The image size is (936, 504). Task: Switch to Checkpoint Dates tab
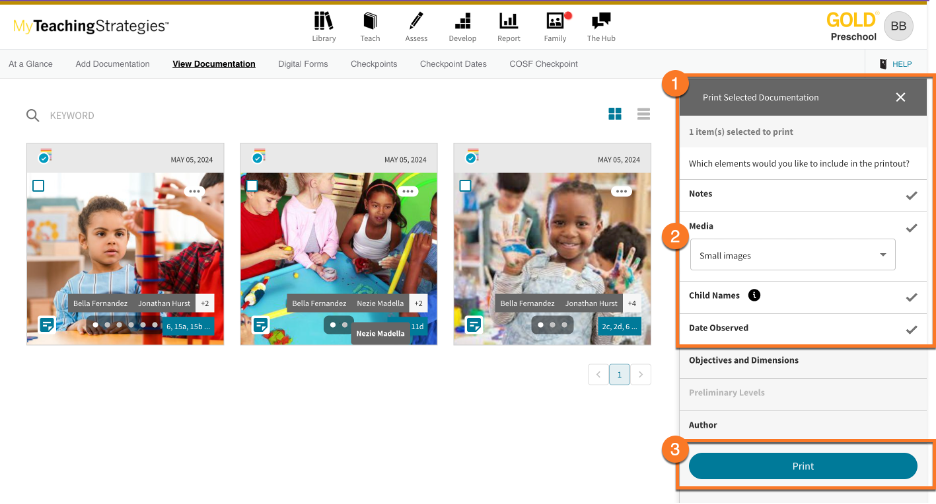pyautogui.click(x=453, y=64)
